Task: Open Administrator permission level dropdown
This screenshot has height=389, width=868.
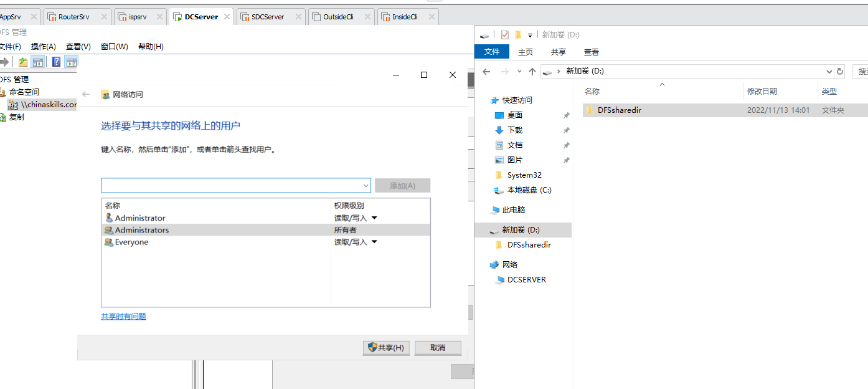Action: [374, 218]
